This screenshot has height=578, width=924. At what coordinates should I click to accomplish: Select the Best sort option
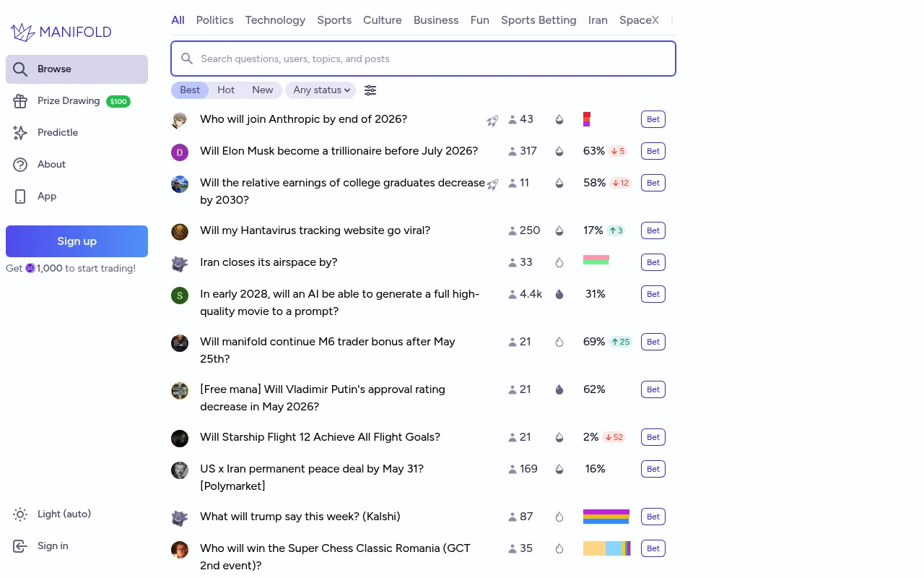(190, 90)
